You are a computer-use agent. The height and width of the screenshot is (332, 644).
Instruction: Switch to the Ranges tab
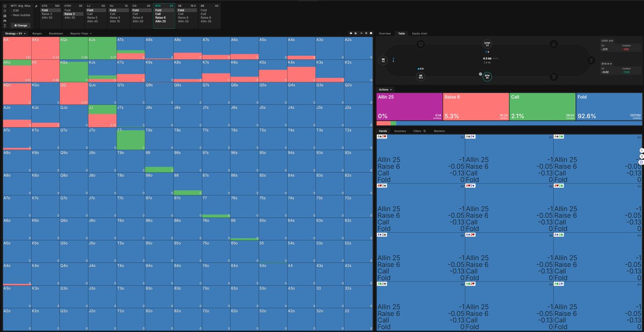37,33
